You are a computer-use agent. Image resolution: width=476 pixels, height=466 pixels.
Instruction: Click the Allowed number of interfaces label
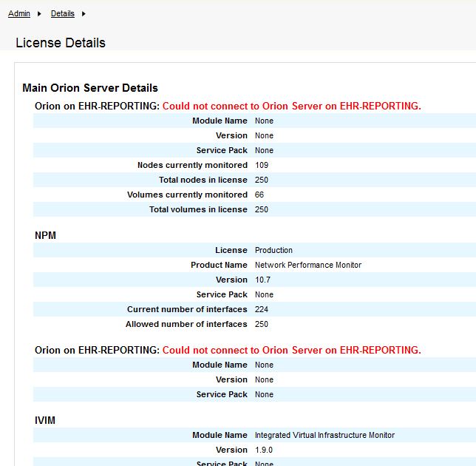tap(186, 324)
